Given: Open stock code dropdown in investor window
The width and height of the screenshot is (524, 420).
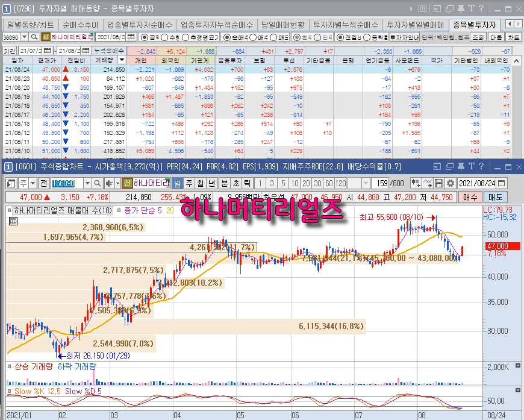Looking at the screenshot, I should pyautogui.click(x=25, y=37).
